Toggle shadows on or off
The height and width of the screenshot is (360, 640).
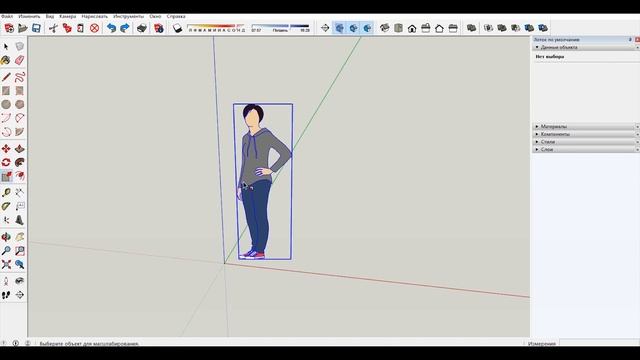coord(178,28)
